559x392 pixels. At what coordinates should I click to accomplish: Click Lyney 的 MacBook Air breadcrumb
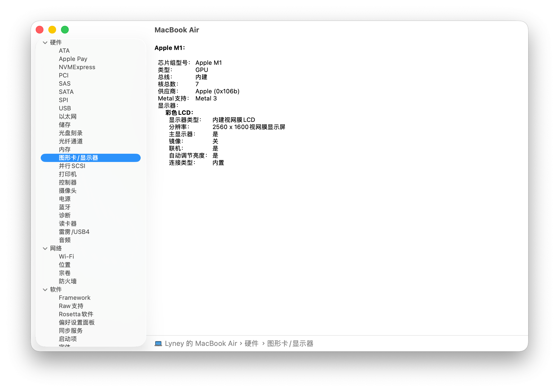pos(201,343)
